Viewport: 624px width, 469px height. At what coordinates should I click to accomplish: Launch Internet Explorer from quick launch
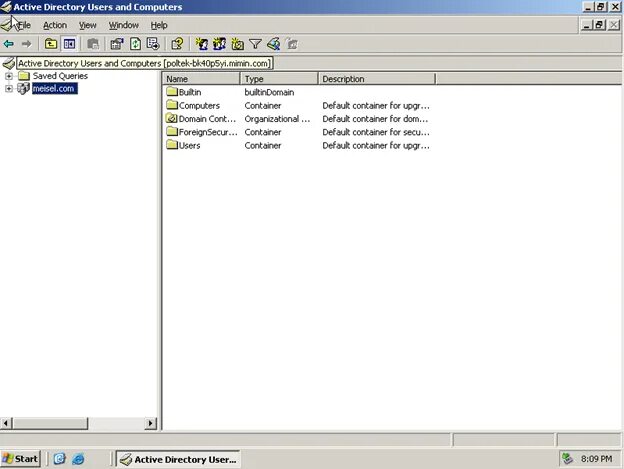(x=78, y=459)
